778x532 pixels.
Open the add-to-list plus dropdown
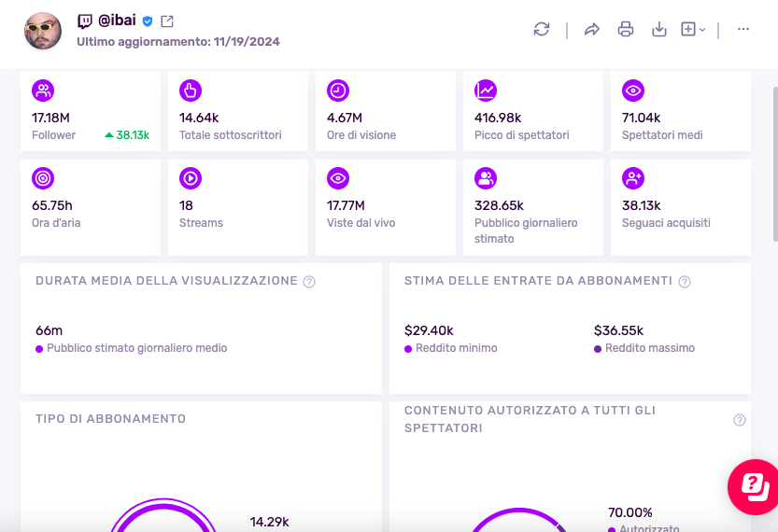[x=693, y=29]
